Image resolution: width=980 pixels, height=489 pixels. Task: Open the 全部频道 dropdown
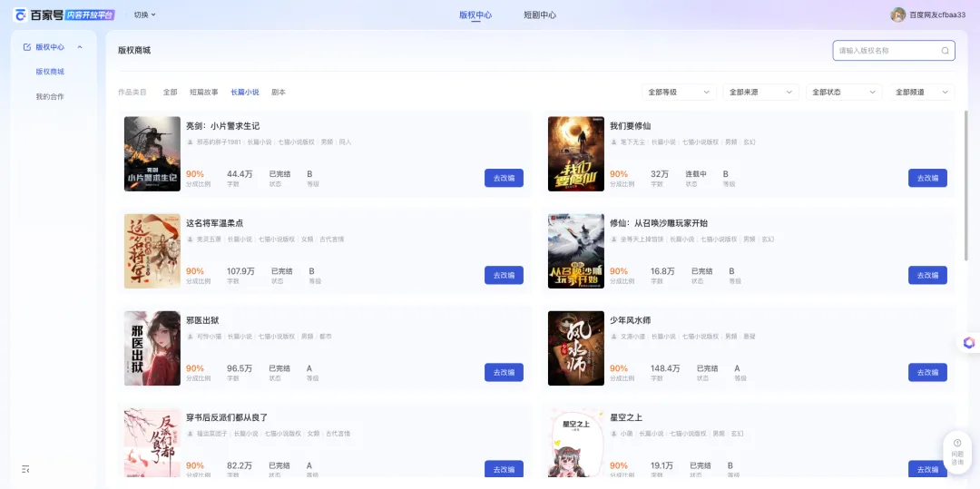[x=924, y=93]
